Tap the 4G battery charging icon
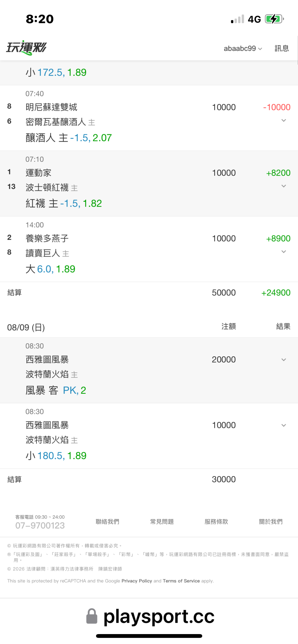 click(x=274, y=19)
